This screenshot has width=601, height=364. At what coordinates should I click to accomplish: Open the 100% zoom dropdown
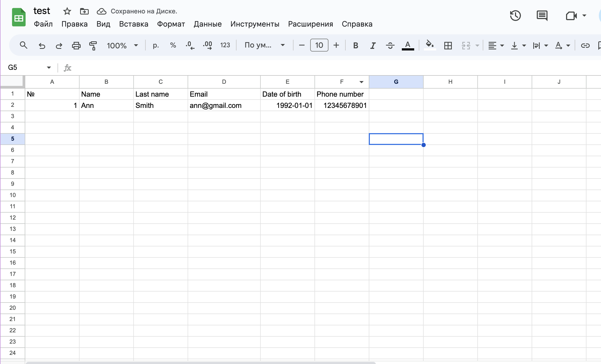pos(122,46)
